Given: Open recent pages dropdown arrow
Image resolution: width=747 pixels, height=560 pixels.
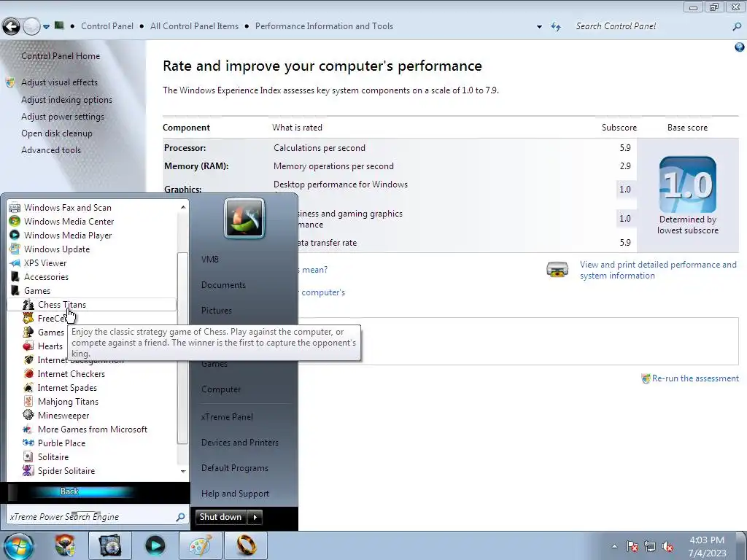Looking at the screenshot, I should 46,27.
